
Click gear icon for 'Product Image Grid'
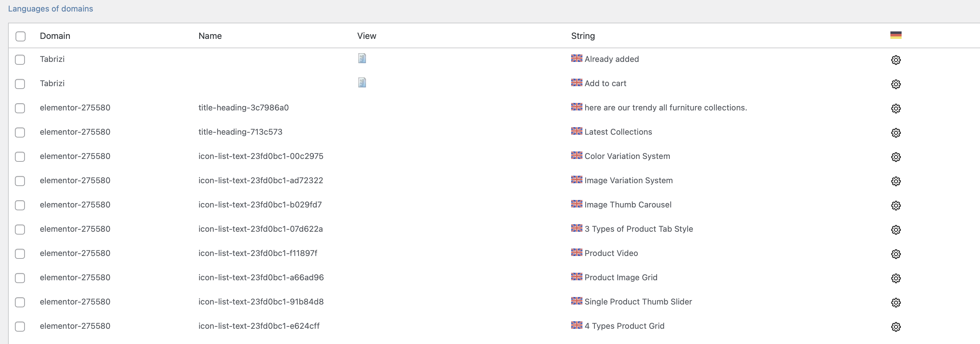[x=896, y=279]
